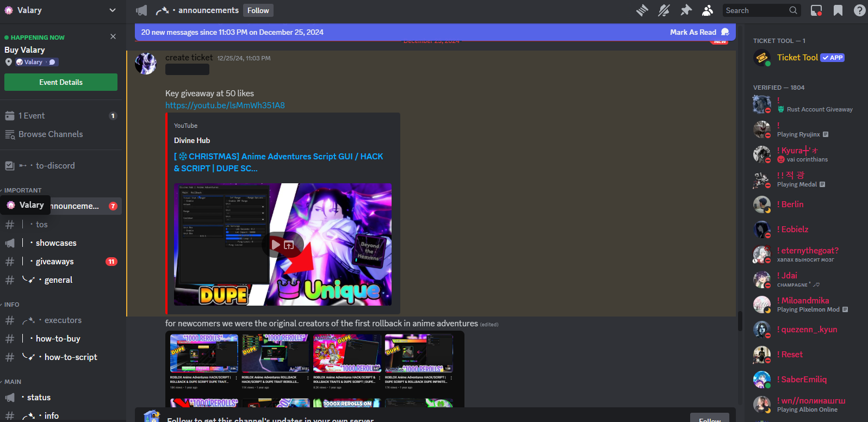
Task: Open the bookmark icon in header
Action: 838,10
